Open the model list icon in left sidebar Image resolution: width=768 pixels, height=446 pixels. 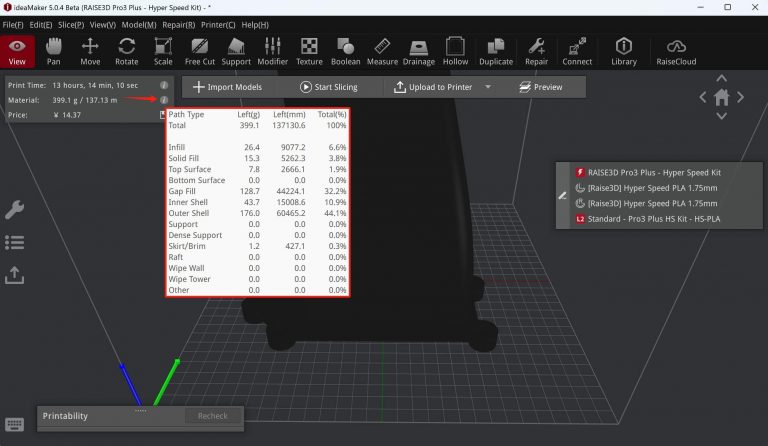coord(14,242)
